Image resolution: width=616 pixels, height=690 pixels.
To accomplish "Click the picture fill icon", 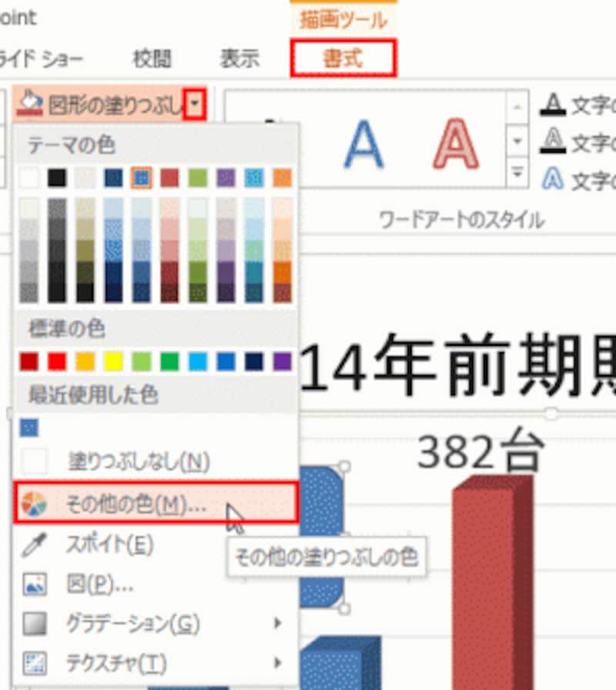I will click(x=35, y=584).
